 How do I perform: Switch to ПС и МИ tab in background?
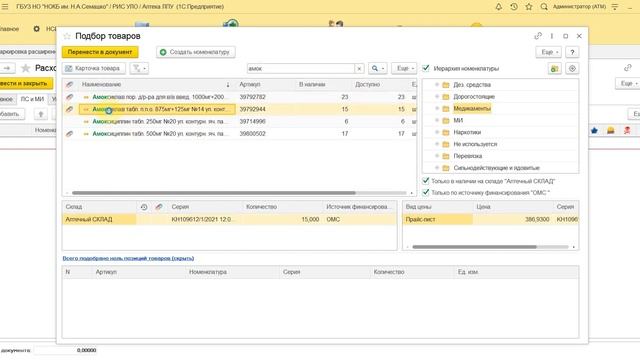click(32, 99)
